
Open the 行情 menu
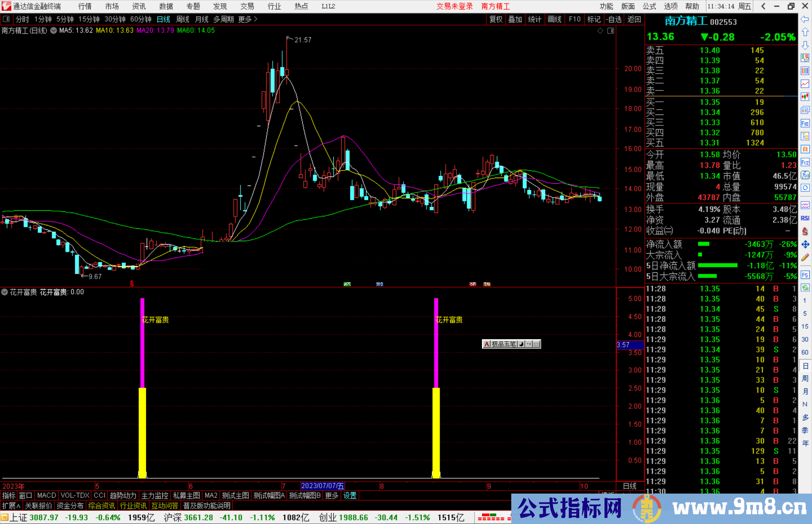tap(85, 6)
